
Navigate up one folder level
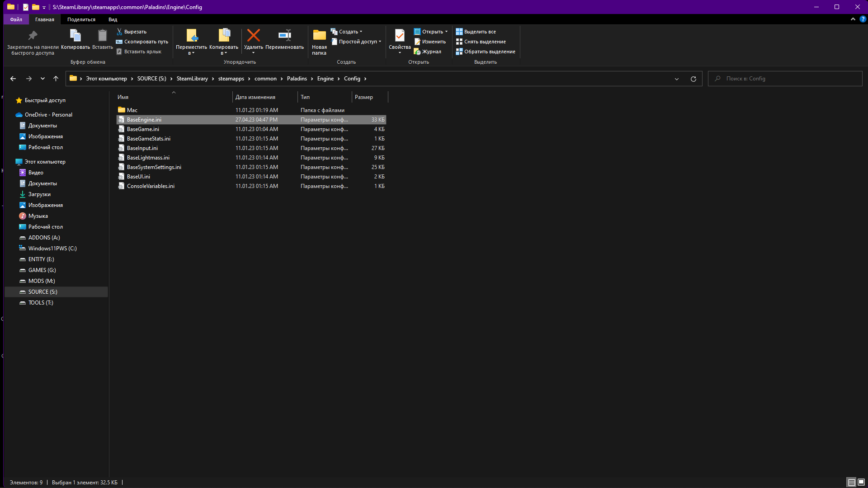coord(56,79)
